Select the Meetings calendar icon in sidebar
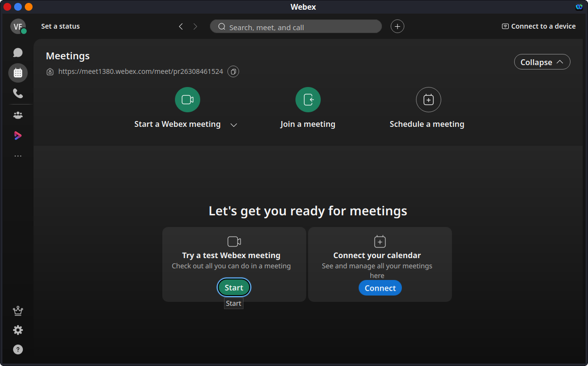 tap(18, 73)
